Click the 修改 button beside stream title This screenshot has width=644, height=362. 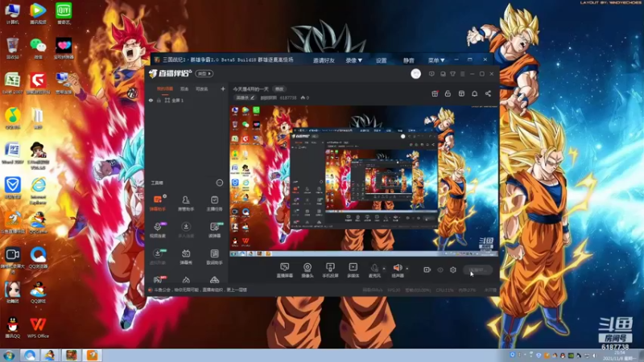279,89
